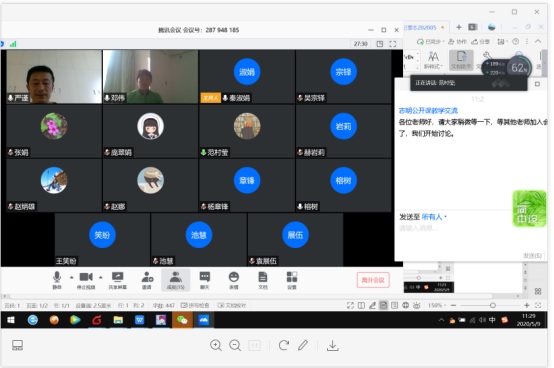Open the 发送至 所有人 recipient dropdown
Image resolution: width=554 pixels, height=368 pixels.
[x=423, y=217]
